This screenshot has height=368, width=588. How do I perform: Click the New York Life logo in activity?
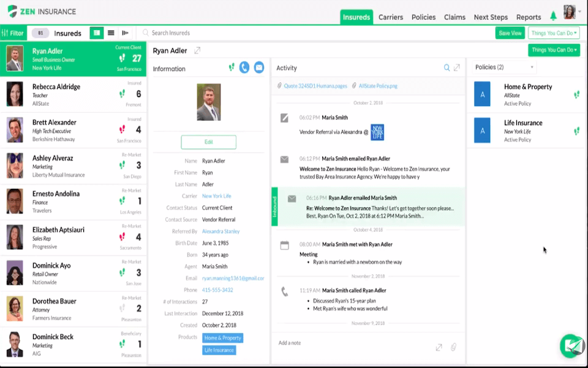377,132
